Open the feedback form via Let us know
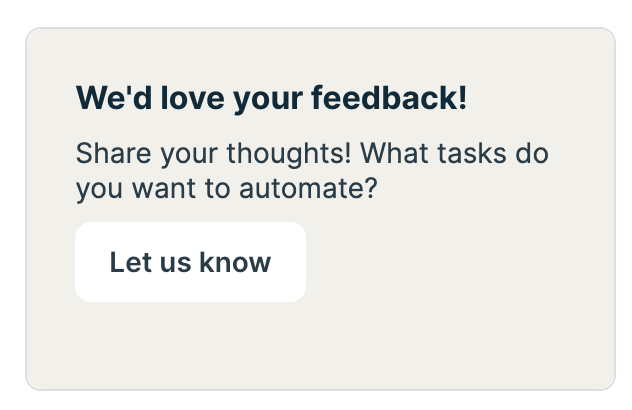The height and width of the screenshot is (410, 632). click(x=190, y=262)
